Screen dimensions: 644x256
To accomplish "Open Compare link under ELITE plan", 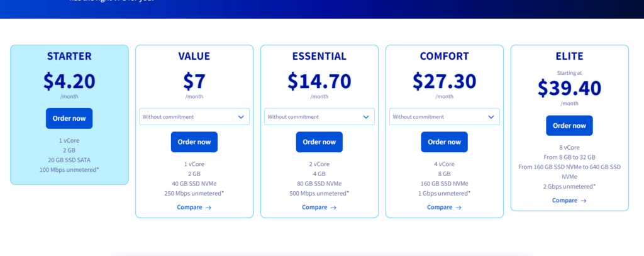I will coord(569,200).
